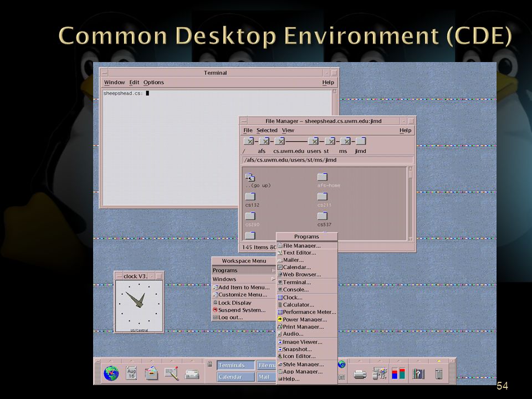Click the clock face in clock V3 window
532x399 pixels.
(139, 306)
